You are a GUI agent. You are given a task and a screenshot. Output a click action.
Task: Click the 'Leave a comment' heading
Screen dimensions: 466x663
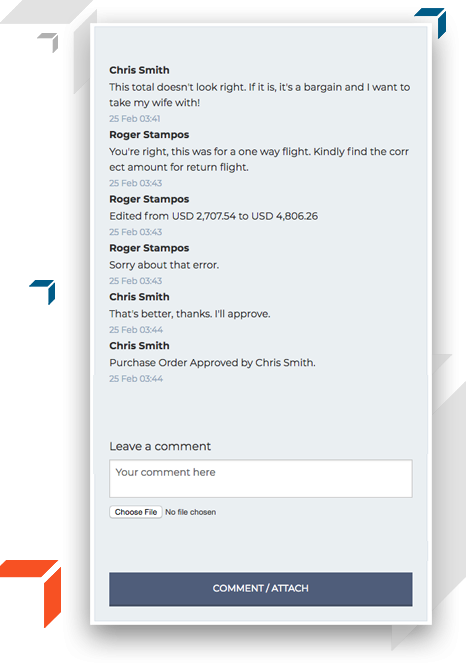click(160, 447)
